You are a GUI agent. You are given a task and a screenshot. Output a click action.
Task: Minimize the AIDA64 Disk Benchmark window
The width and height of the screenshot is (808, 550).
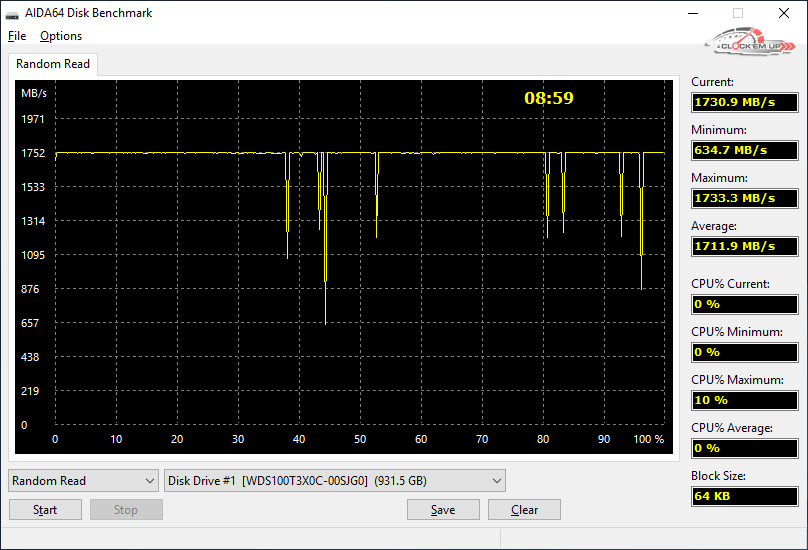693,13
